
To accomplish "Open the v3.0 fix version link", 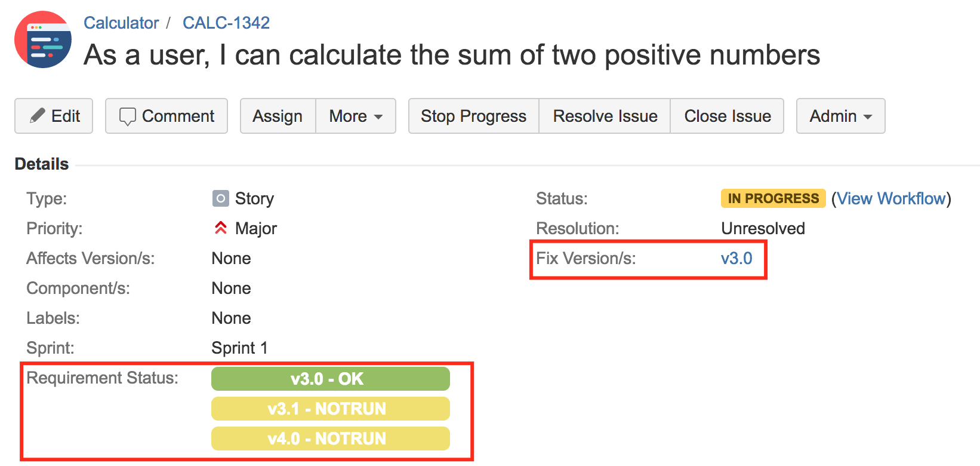I will point(736,258).
